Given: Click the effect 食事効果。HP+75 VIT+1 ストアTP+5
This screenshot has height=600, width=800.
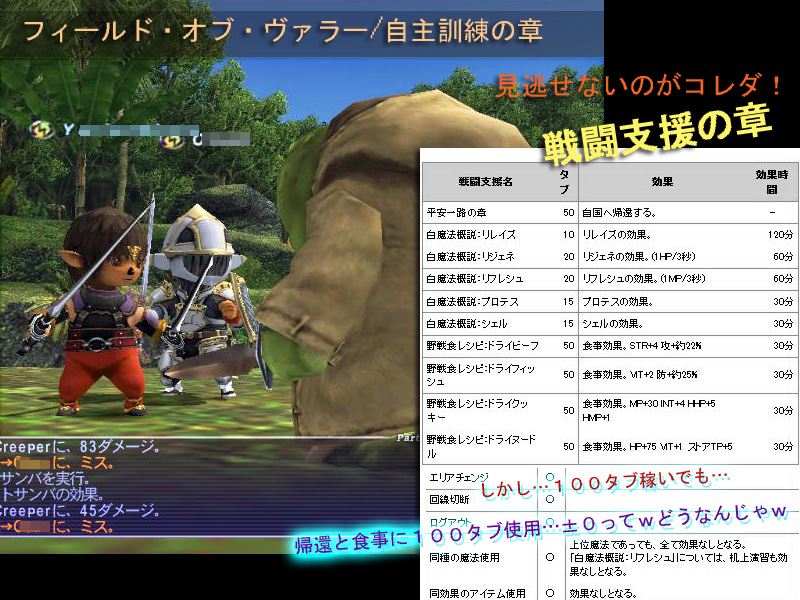Looking at the screenshot, I should 657,446.
